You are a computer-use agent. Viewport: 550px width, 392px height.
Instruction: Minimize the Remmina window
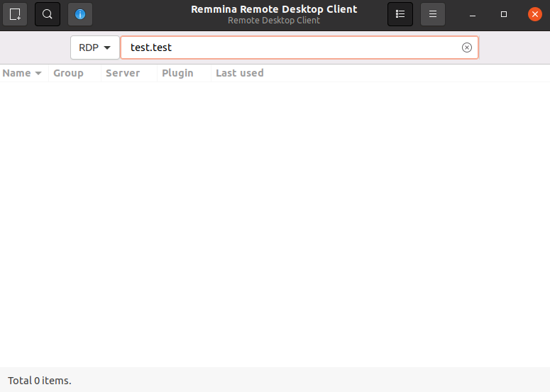[x=473, y=14]
